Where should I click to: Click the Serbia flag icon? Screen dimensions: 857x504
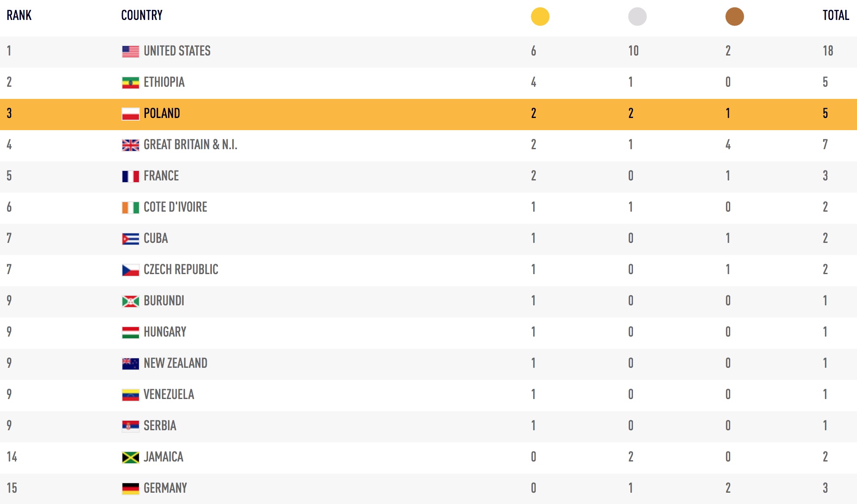coord(130,426)
